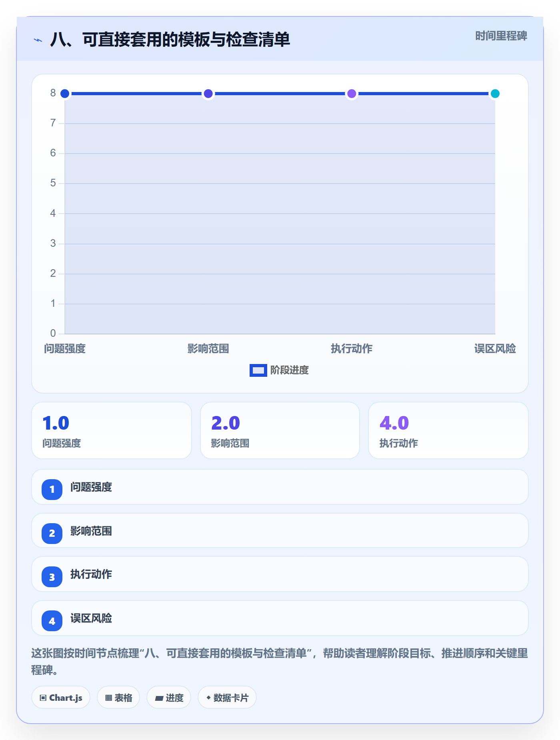The image size is (560, 740).
Task: Open the 误区风险 list row text
Action: 91,618
